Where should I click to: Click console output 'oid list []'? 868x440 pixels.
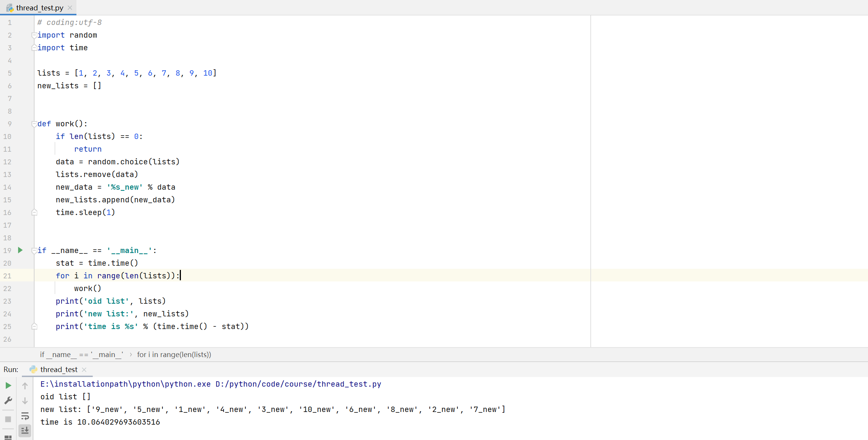tap(66, 397)
